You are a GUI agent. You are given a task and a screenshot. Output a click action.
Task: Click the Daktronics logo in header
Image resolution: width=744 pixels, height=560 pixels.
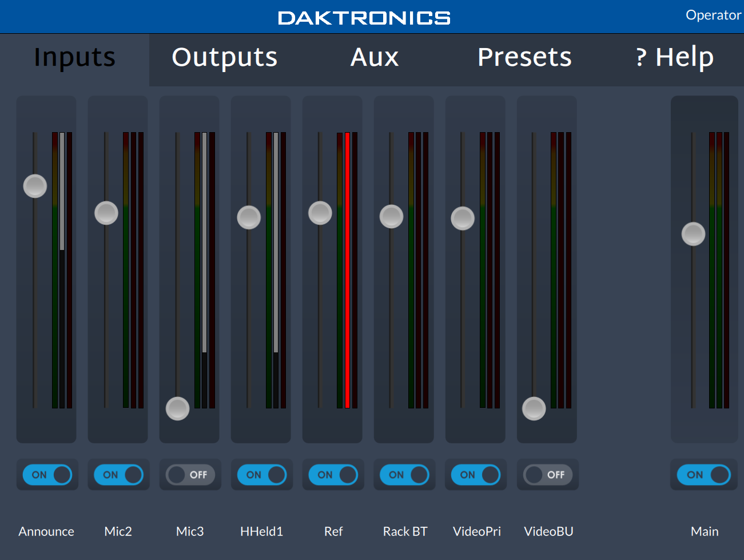(364, 18)
